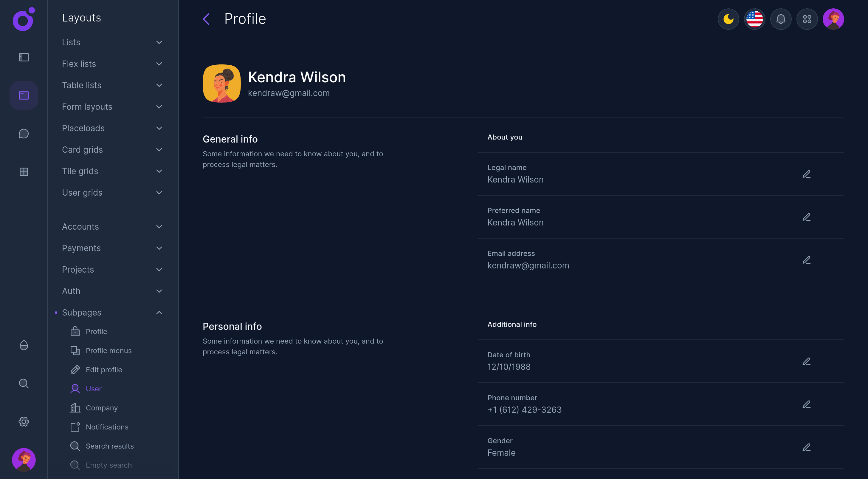This screenshot has width=868, height=479.
Task: Edit the Legal name field
Action: point(806,174)
